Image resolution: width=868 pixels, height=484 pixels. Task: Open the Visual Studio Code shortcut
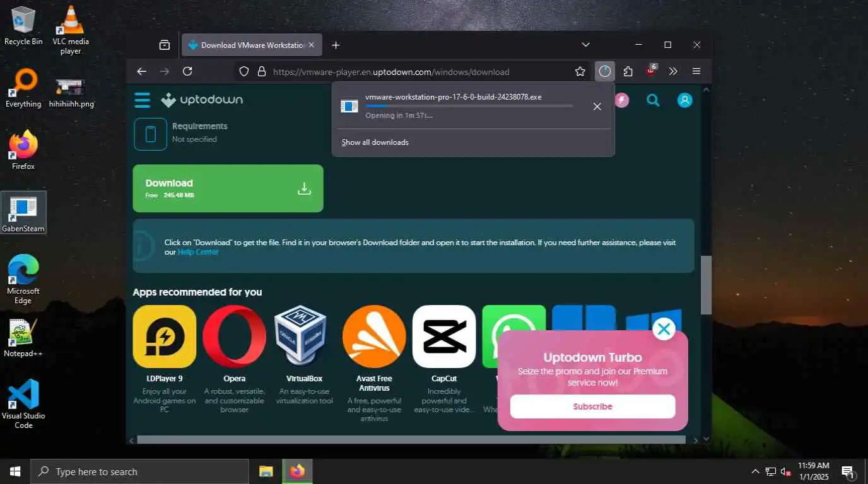click(23, 404)
